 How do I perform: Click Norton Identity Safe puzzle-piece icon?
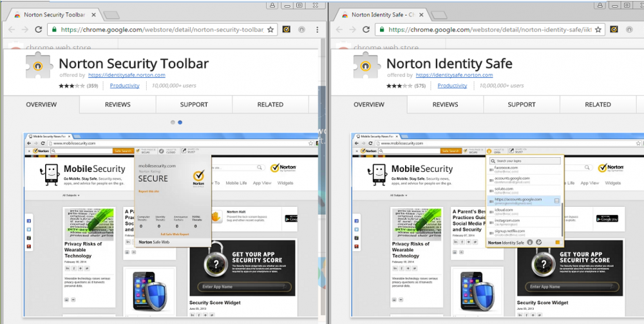(366, 66)
